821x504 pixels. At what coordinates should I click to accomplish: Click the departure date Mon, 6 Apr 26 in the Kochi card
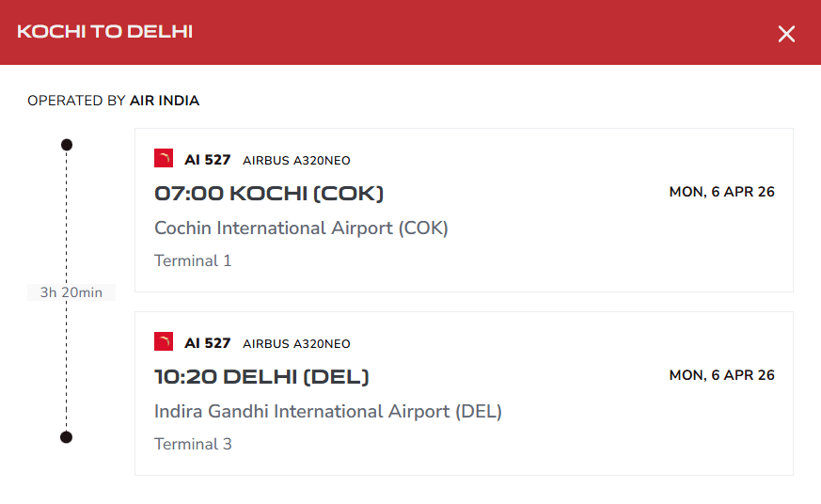pos(721,192)
